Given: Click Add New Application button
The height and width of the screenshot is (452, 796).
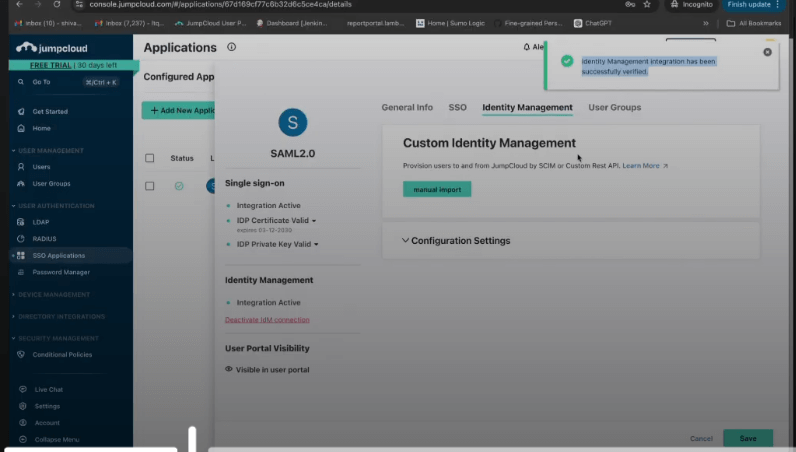Looking at the screenshot, I should point(178,110).
